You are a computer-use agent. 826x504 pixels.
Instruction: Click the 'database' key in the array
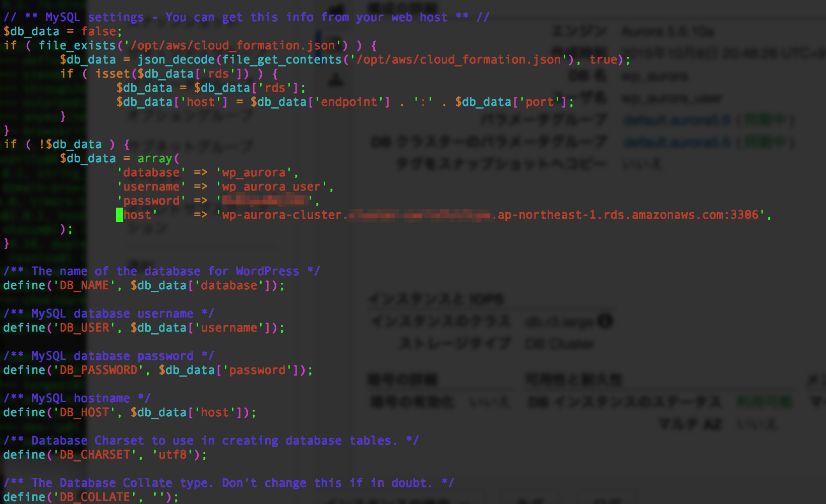pos(151,173)
